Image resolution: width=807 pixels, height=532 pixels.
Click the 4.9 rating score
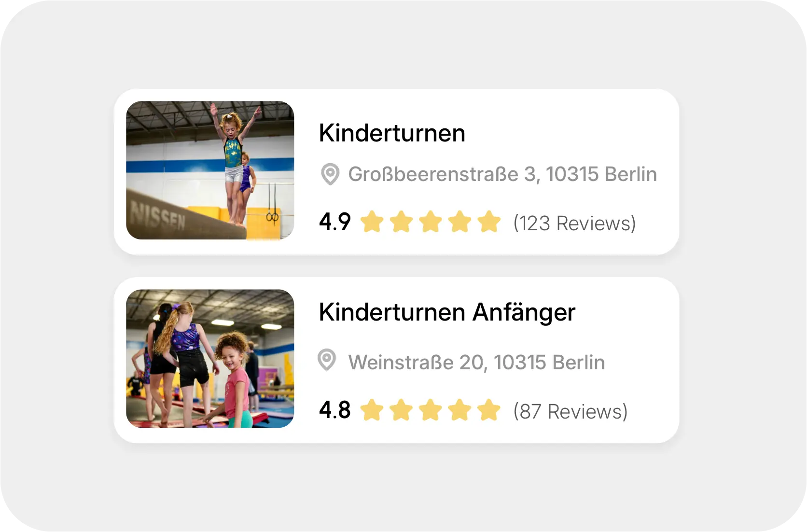pyautogui.click(x=334, y=222)
